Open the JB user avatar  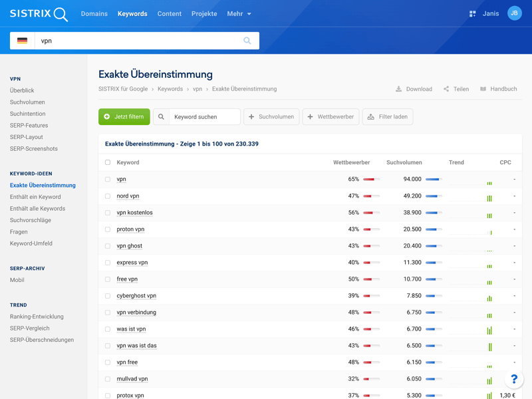click(x=514, y=13)
